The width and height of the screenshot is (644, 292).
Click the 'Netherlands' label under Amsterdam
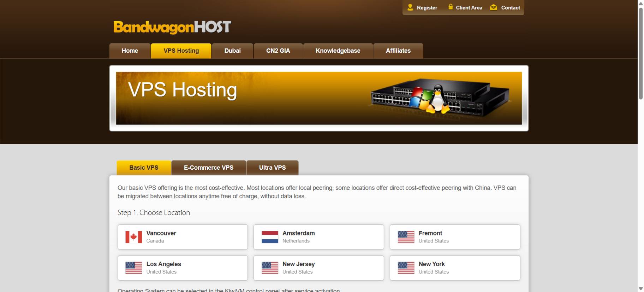tap(296, 241)
